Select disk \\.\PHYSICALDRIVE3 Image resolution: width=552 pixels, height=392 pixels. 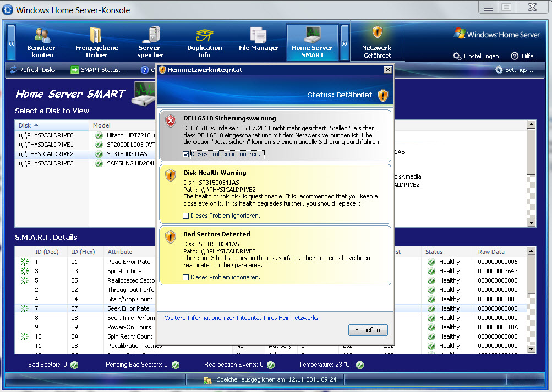coord(46,163)
